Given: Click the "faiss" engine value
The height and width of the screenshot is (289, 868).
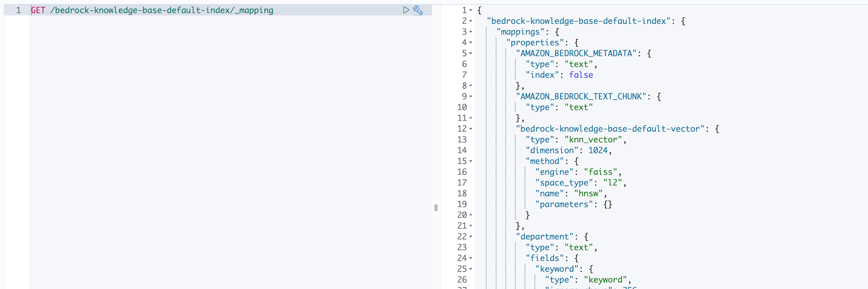Looking at the screenshot, I should pyautogui.click(x=601, y=172).
